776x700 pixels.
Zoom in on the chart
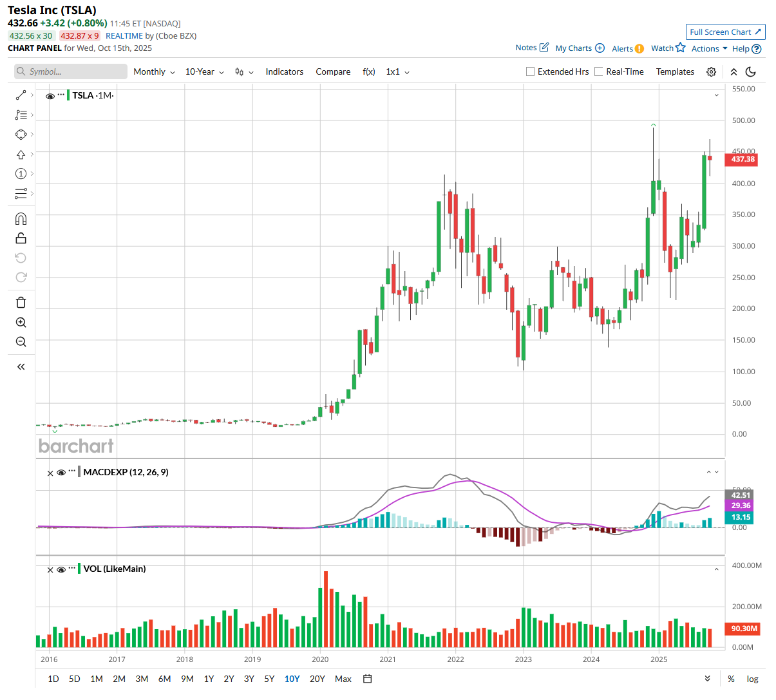21,323
